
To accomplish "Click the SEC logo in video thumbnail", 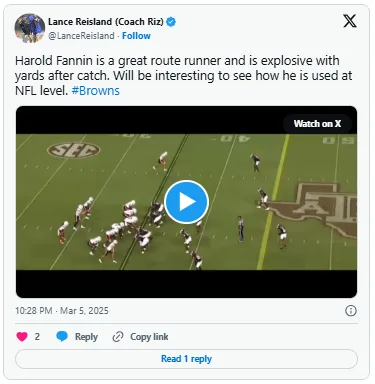I will pos(74,150).
